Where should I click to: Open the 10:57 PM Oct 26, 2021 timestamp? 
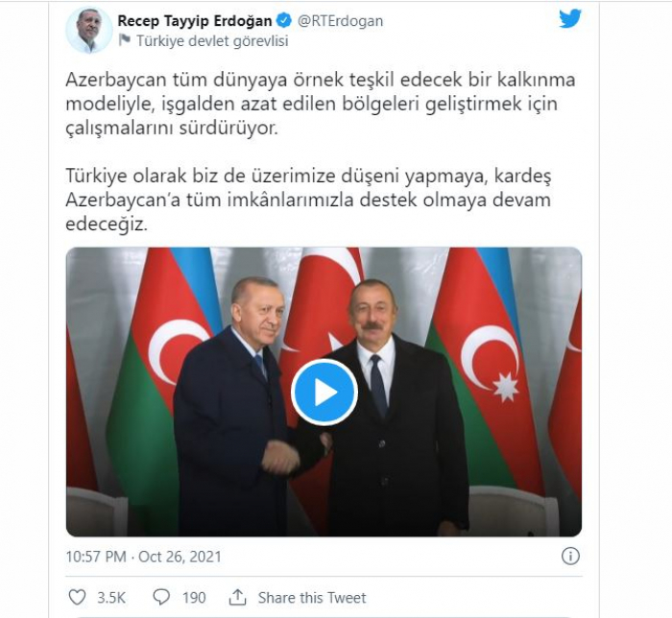(144, 557)
